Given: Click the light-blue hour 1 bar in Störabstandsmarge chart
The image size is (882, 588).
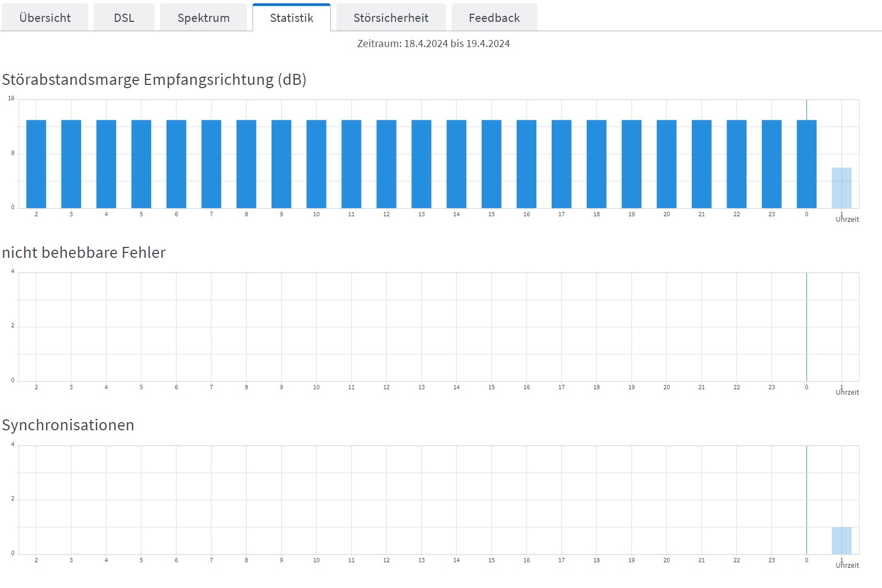Looking at the screenshot, I should tap(841, 188).
